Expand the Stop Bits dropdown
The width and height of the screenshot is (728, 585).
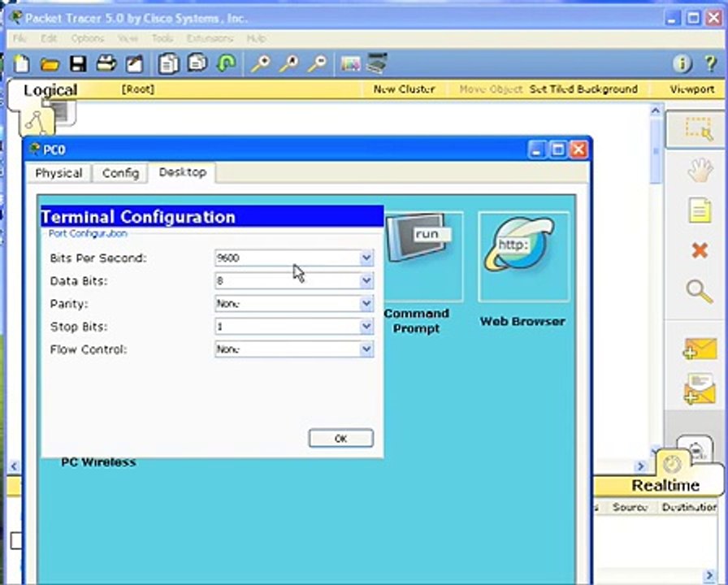366,326
